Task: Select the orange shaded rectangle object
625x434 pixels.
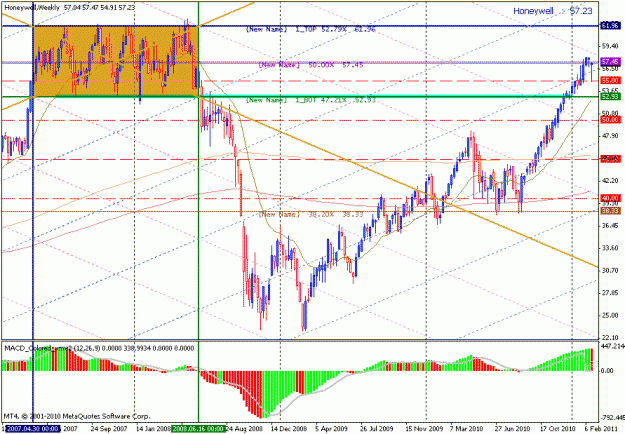Action: pos(116,61)
